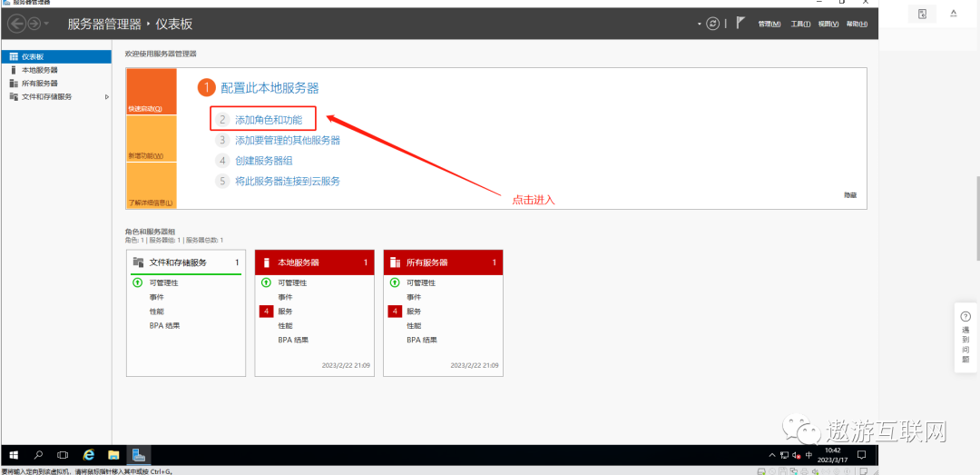Select the 新增功能(W) tile
The width and height of the screenshot is (980, 475).
tap(152, 138)
